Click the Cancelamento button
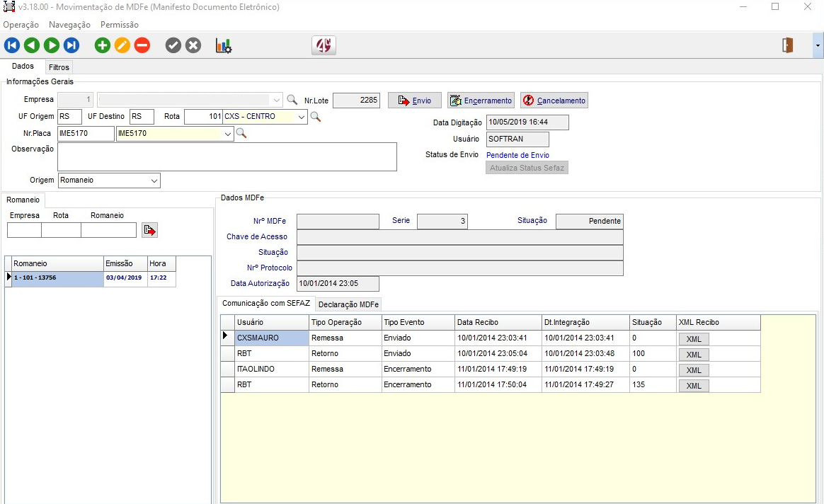This screenshot has width=824, height=504. (x=554, y=101)
